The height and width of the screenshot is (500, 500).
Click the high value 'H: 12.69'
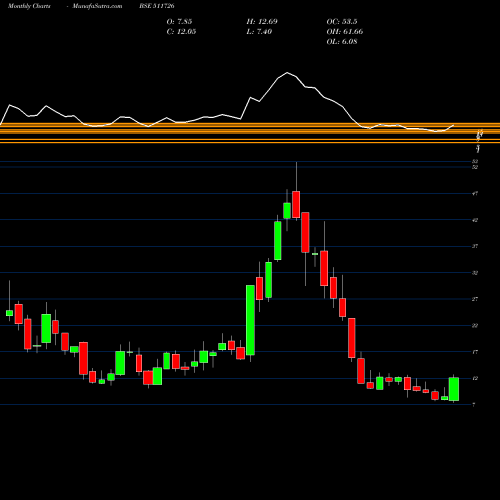coord(262,22)
